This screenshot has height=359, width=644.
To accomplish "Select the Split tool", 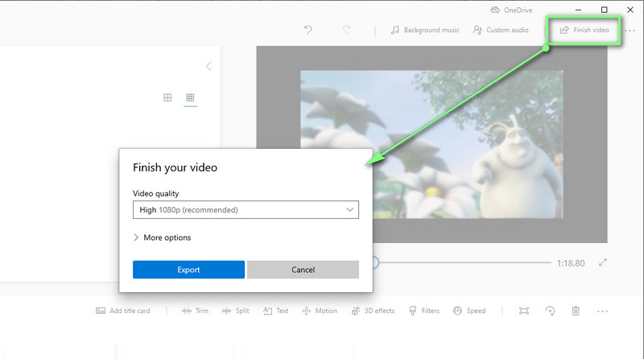I will (x=235, y=311).
